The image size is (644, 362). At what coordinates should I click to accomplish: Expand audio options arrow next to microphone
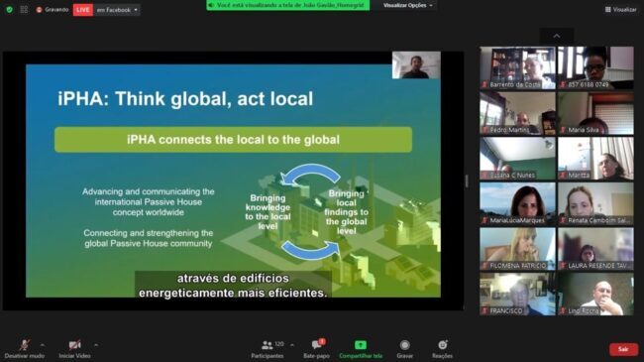click(43, 345)
